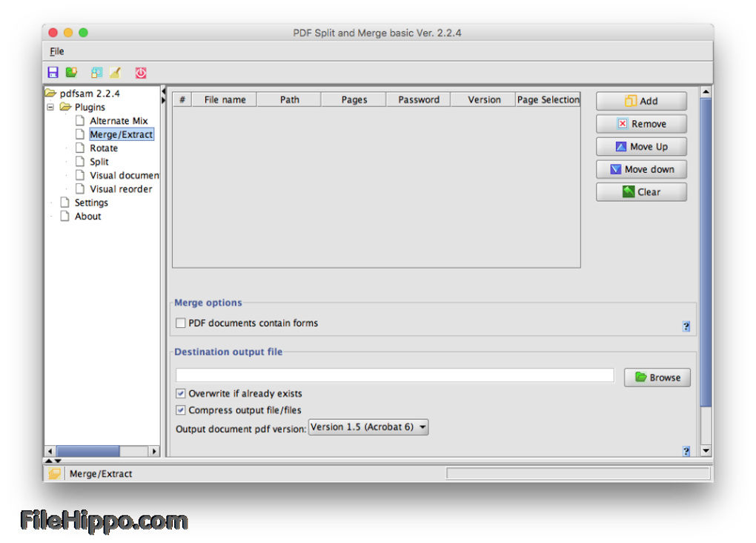Toggle PDF documents contain forms checkbox
This screenshot has height=543, width=756.
[180, 323]
